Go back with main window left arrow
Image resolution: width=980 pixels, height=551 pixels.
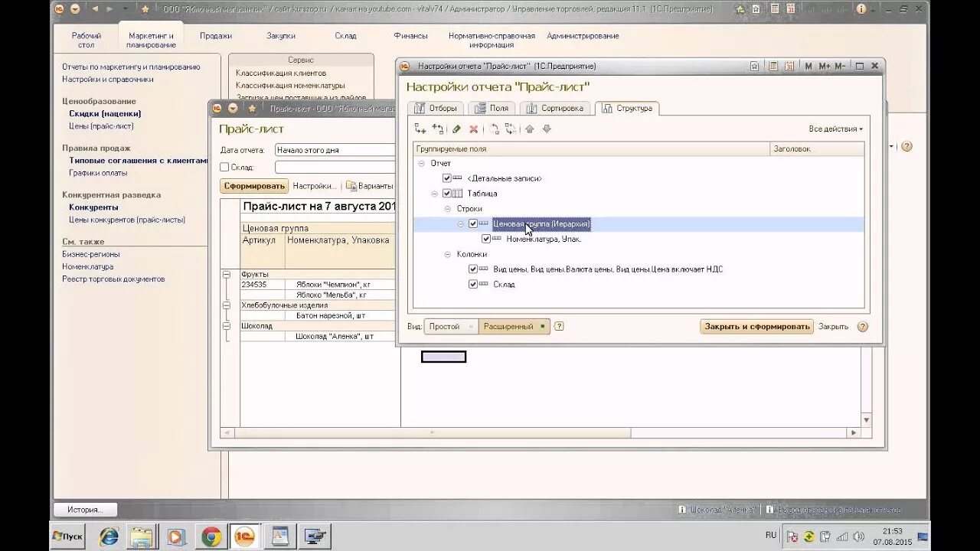[x=95, y=9]
